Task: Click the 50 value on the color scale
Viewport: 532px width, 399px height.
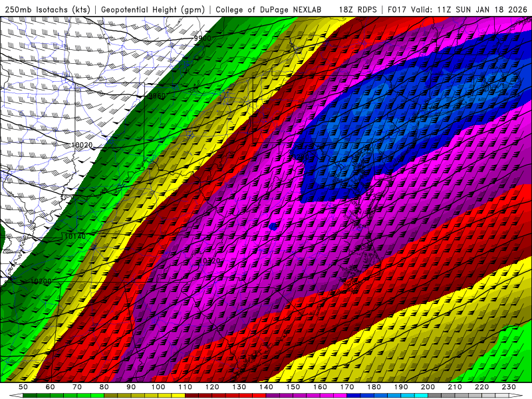Action: pyautogui.click(x=23, y=387)
